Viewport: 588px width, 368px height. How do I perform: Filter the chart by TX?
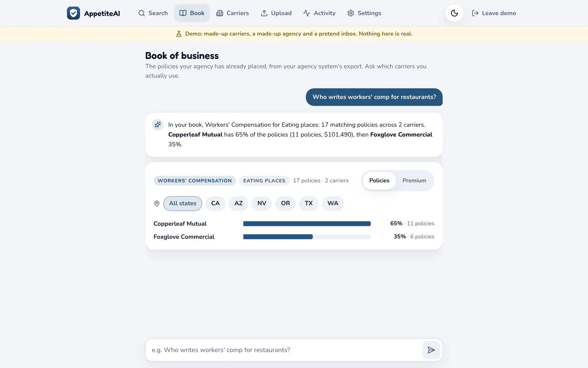(x=309, y=204)
